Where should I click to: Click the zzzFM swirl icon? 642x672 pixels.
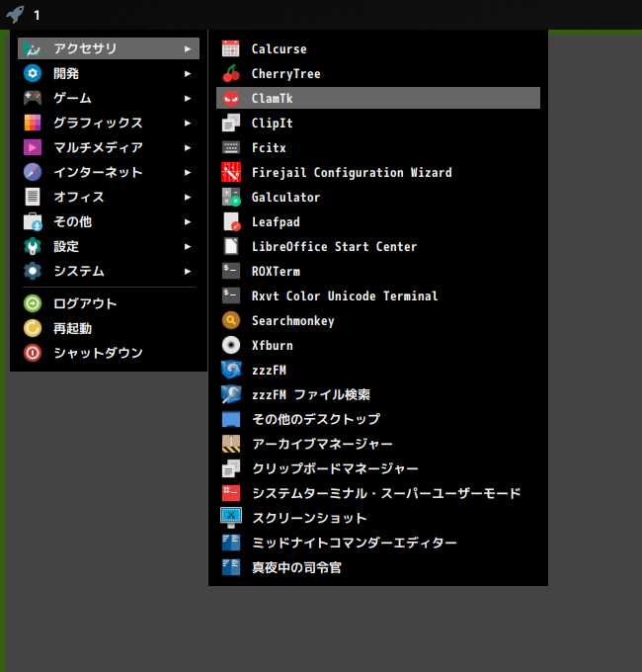[x=231, y=370]
